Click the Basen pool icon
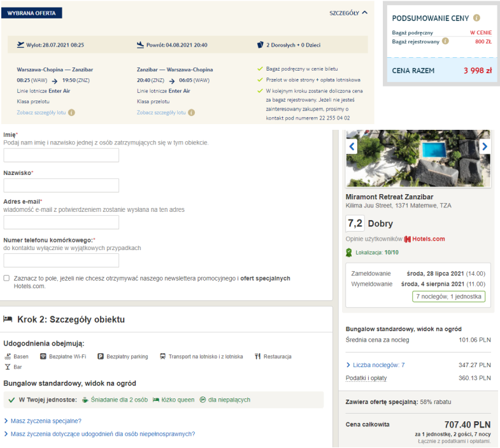Viewport: 500px width, 448px height. [8, 356]
